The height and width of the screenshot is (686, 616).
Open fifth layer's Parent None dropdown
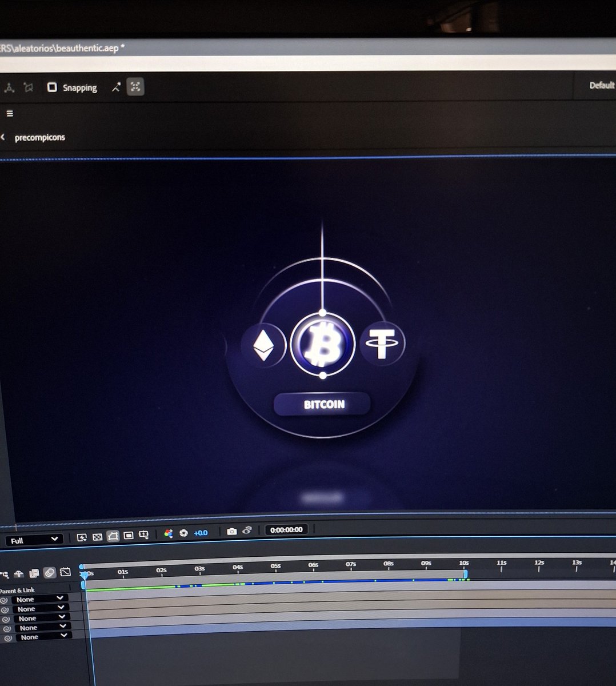[x=43, y=636]
